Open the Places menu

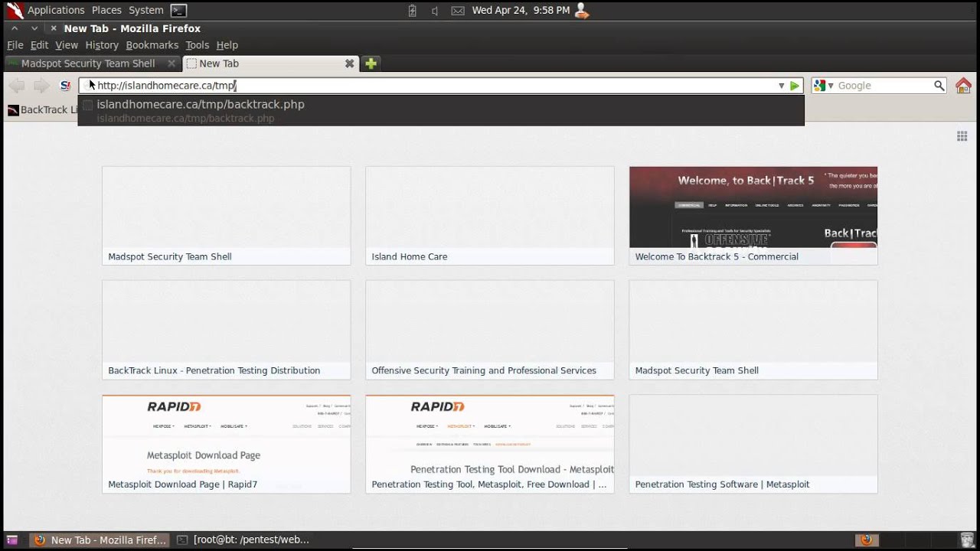(x=106, y=10)
